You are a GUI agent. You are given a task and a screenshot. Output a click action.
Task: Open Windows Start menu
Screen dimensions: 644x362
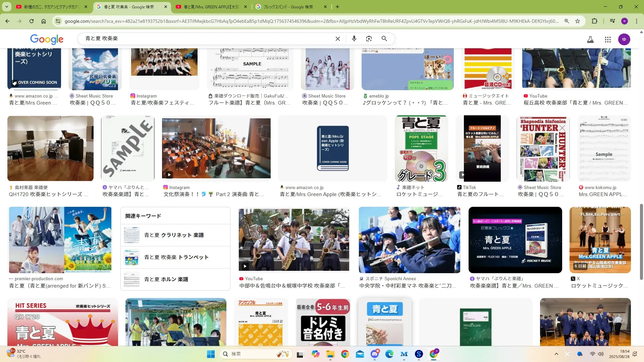click(211, 354)
